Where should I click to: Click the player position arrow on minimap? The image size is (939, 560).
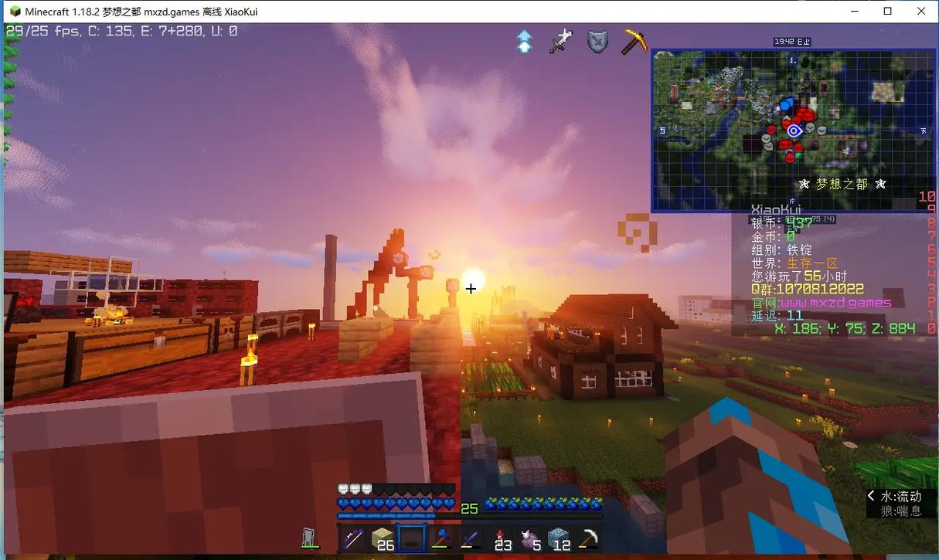[x=794, y=131]
